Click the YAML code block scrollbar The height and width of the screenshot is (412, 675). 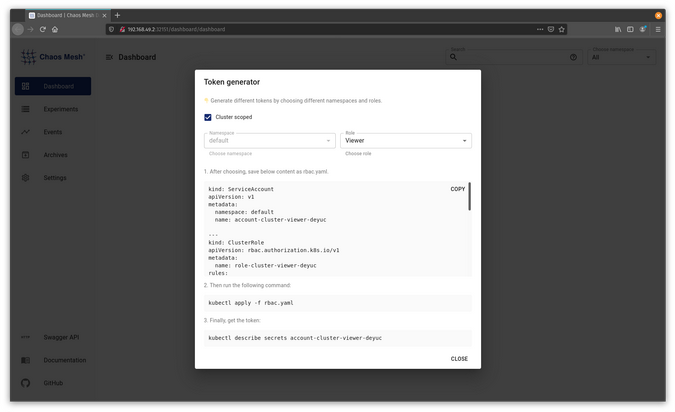coord(469,195)
